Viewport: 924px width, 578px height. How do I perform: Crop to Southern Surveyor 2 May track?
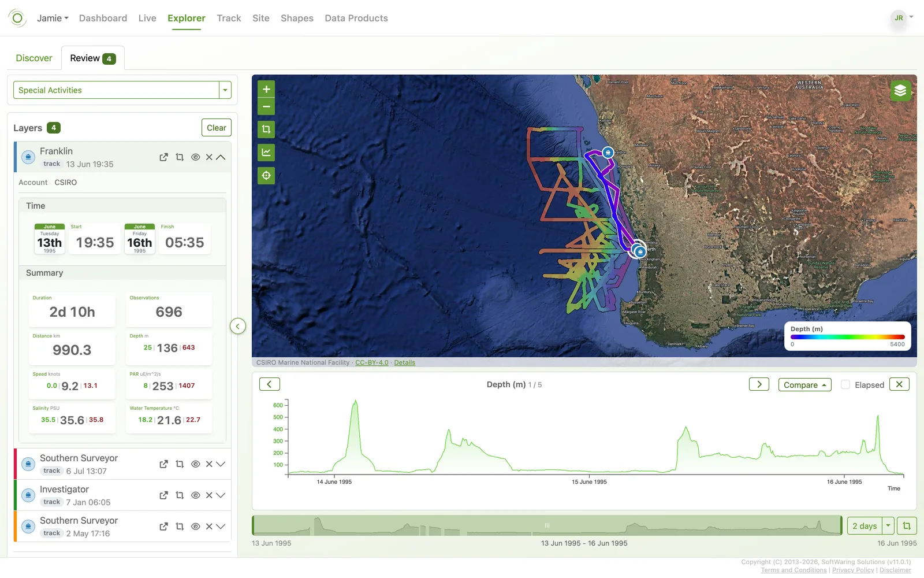[x=180, y=527]
